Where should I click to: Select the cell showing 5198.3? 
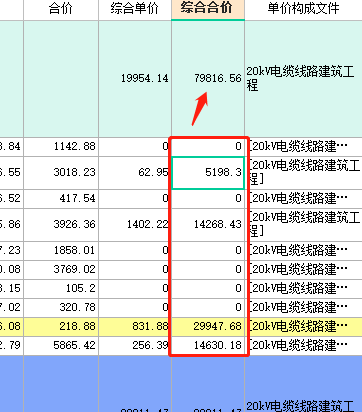(x=208, y=173)
